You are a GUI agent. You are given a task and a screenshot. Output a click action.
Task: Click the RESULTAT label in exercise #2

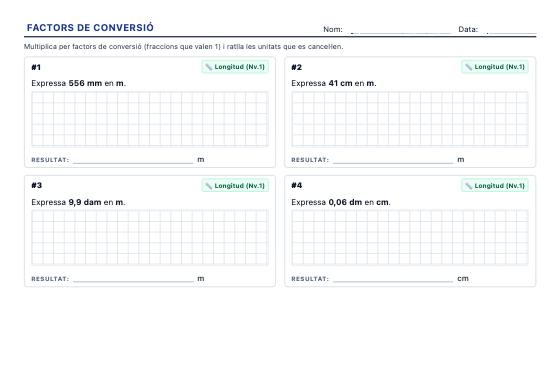point(310,160)
